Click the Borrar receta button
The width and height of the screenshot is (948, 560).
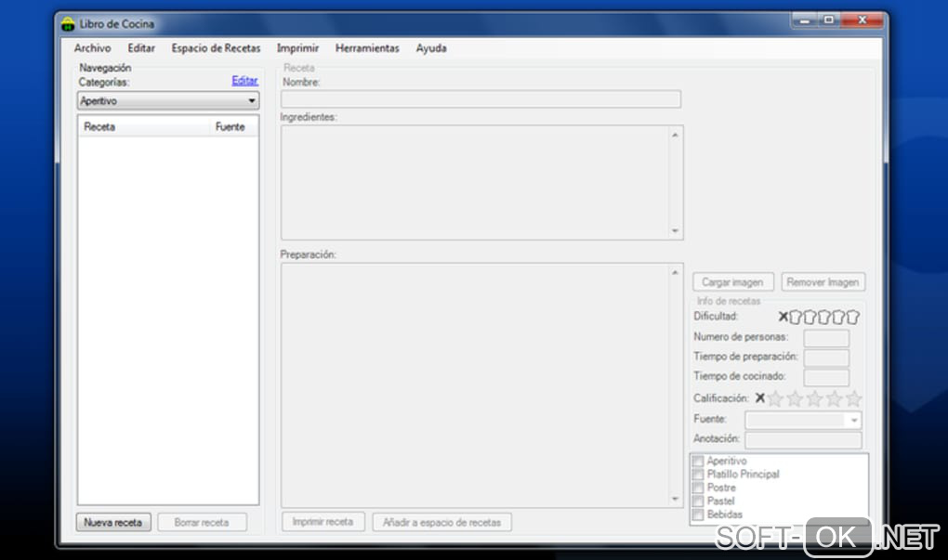[202, 523]
